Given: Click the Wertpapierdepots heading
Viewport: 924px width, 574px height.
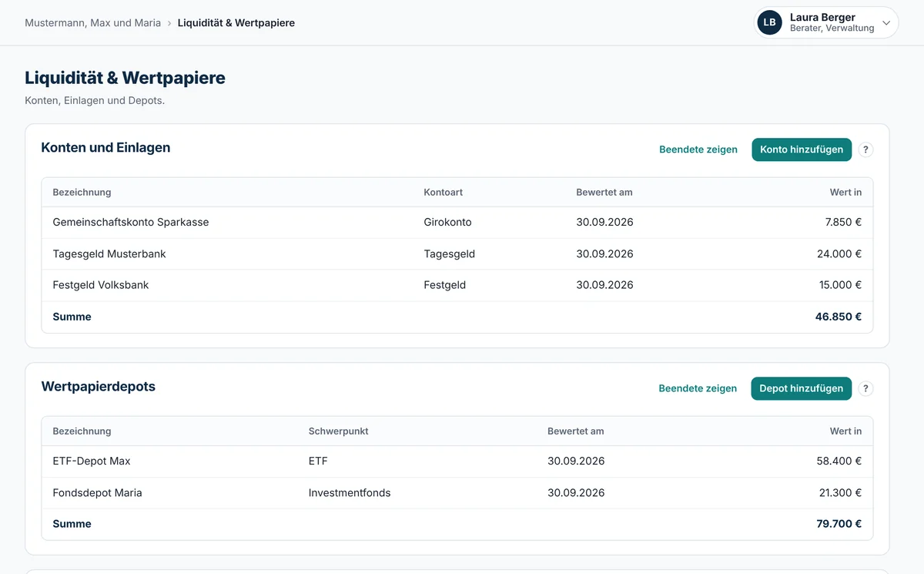Looking at the screenshot, I should 98,387.
